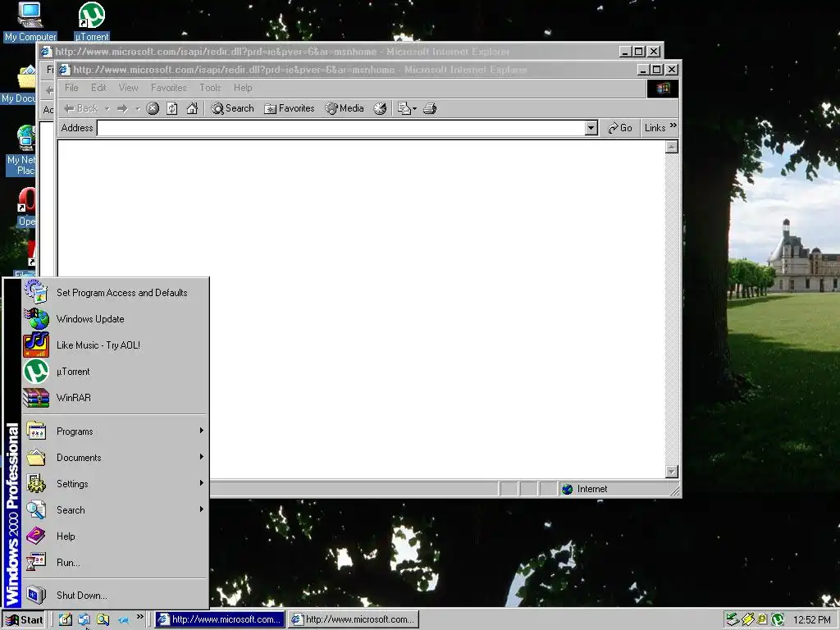Click the Go button beside the address bar
The height and width of the screenshot is (630, 840).
click(620, 128)
